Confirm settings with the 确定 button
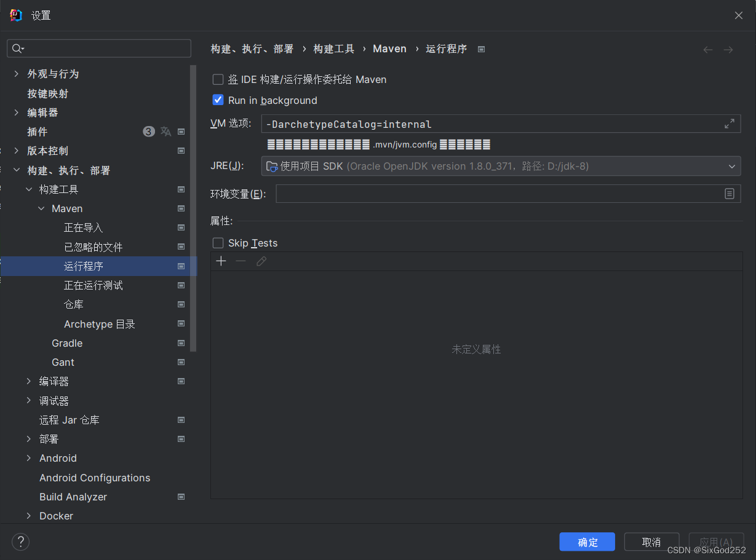 point(587,542)
